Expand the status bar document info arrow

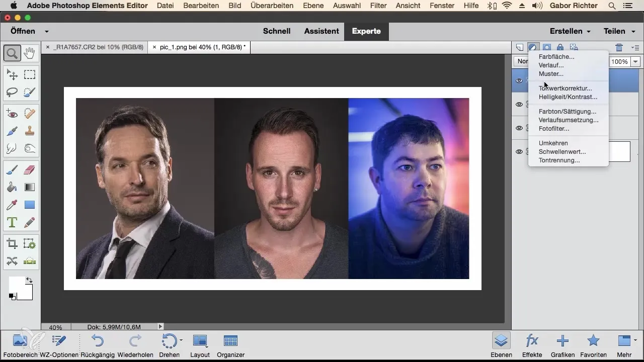(160, 327)
